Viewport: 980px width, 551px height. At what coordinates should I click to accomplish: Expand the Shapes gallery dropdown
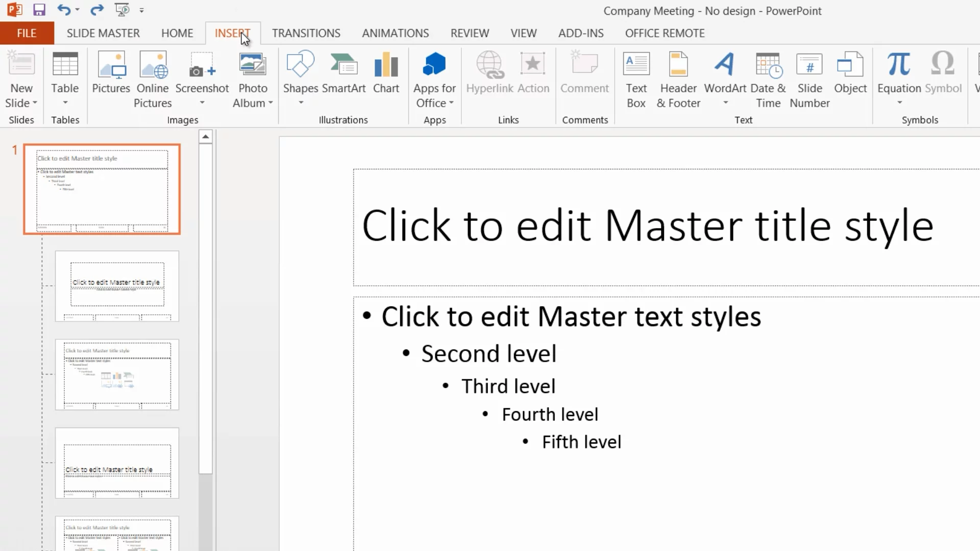coord(301,103)
